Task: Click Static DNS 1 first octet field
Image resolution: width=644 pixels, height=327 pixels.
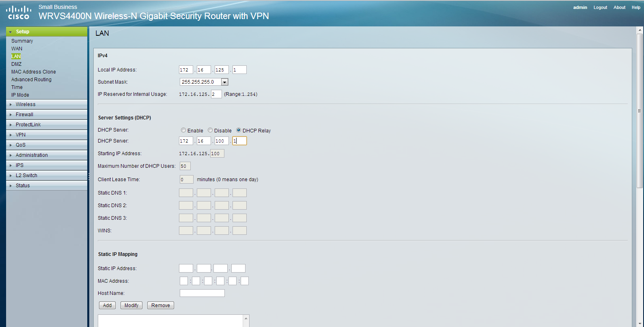Action: [186, 193]
